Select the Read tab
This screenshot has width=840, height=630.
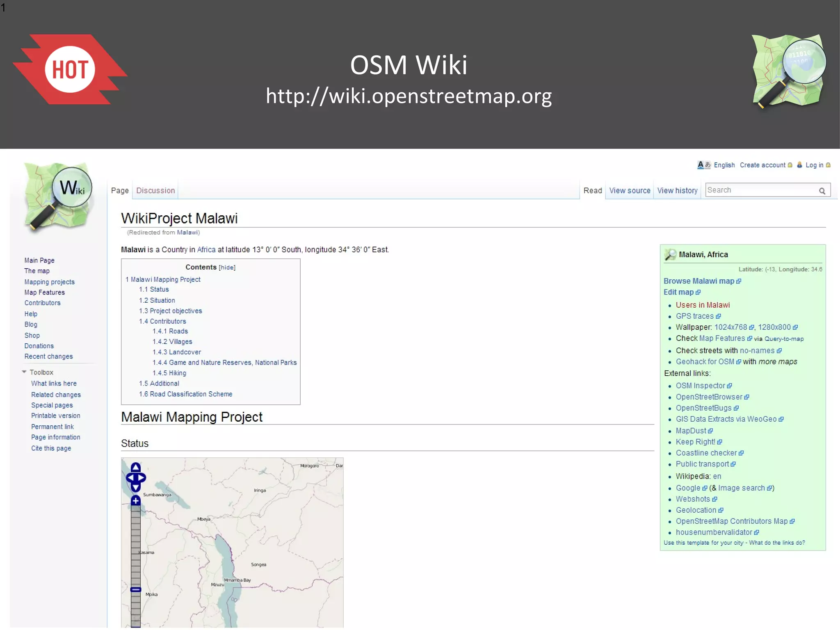(593, 191)
